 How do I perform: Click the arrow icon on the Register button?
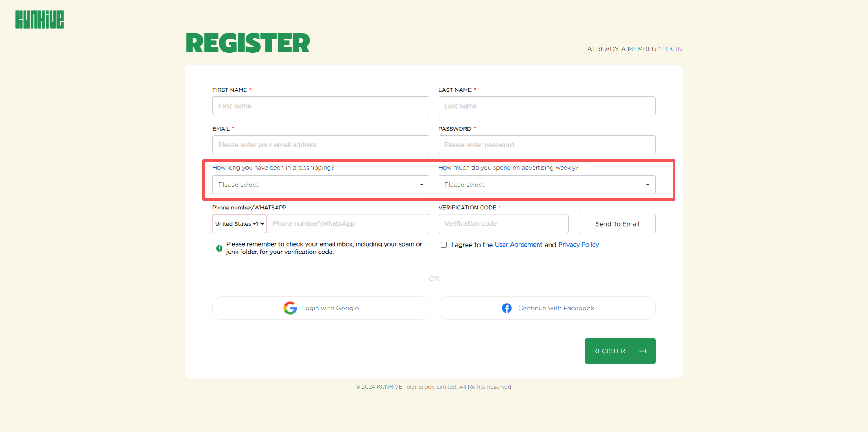pyautogui.click(x=643, y=351)
